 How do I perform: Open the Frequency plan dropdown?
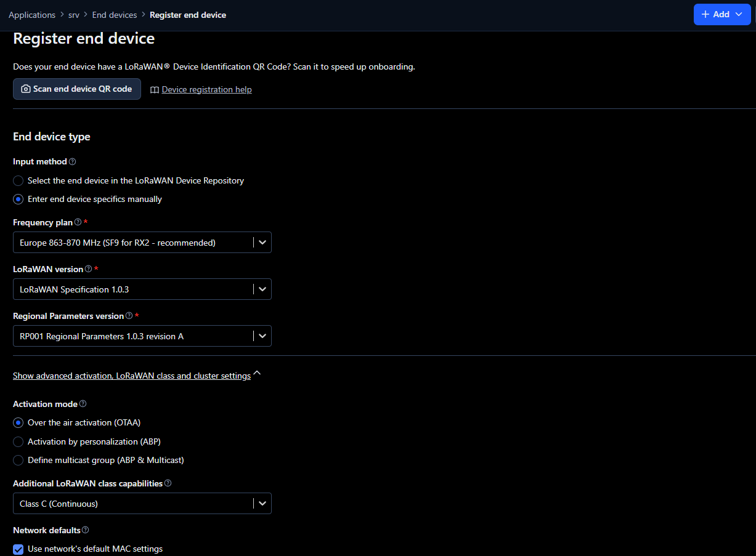(x=262, y=242)
